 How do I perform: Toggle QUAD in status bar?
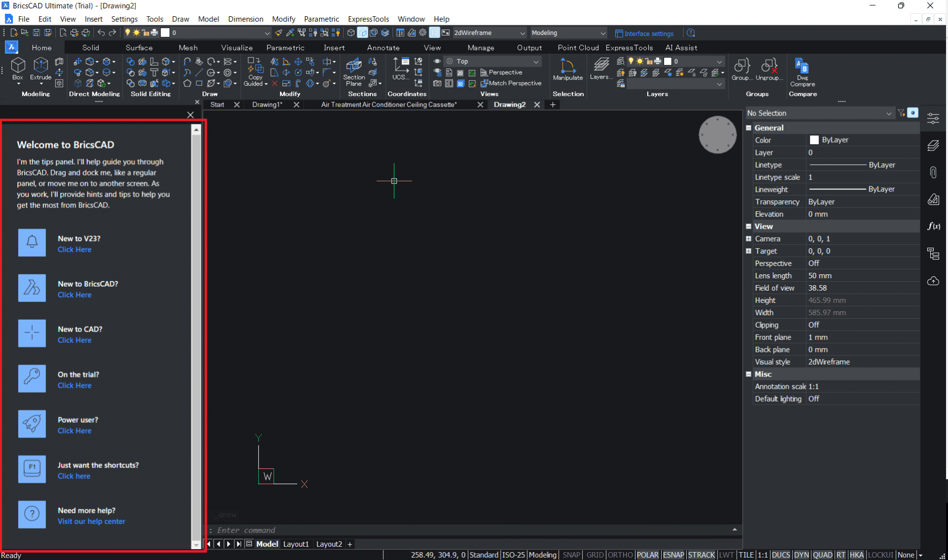(823, 555)
